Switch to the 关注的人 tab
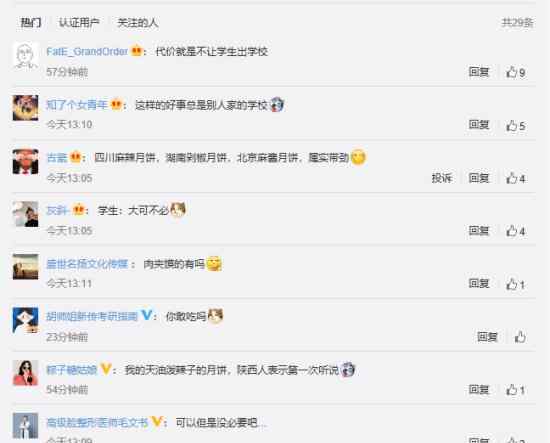 pyautogui.click(x=138, y=23)
